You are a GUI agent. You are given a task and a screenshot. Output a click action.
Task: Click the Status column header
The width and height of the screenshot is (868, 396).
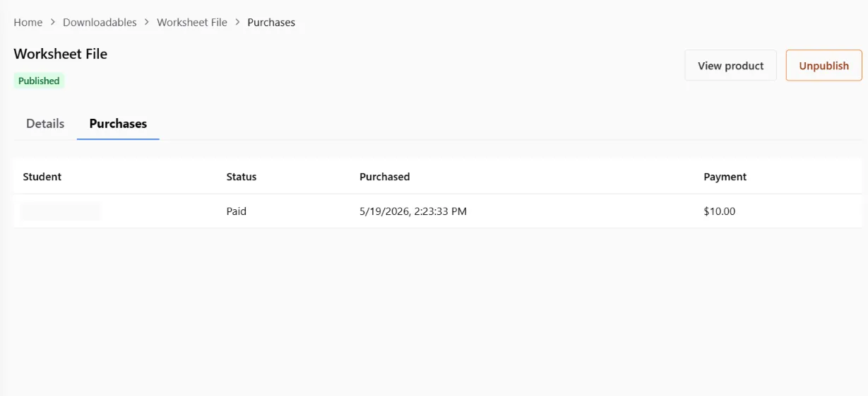tap(242, 177)
